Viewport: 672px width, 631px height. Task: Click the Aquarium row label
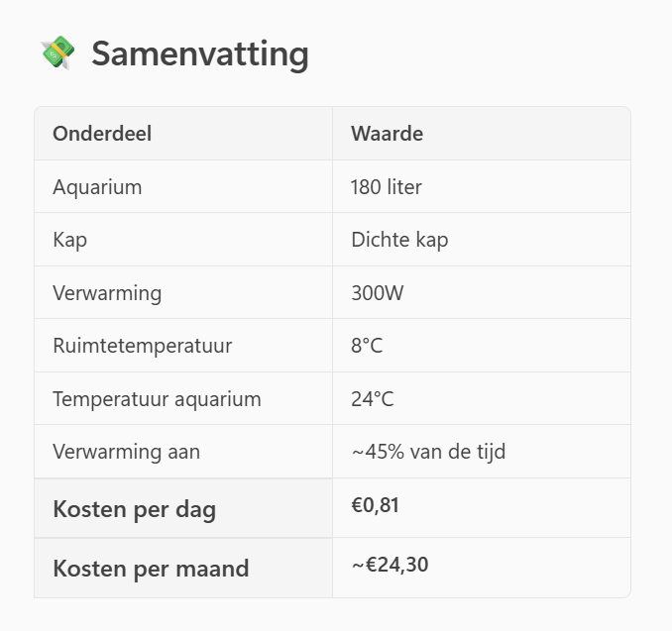point(97,187)
